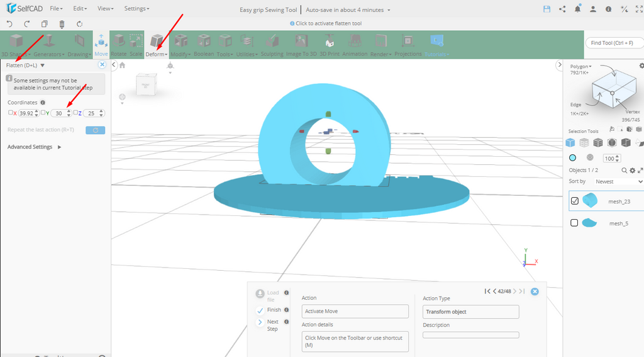
Task: Open the View menu
Action: pyautogui.click(x=106, y=8)
